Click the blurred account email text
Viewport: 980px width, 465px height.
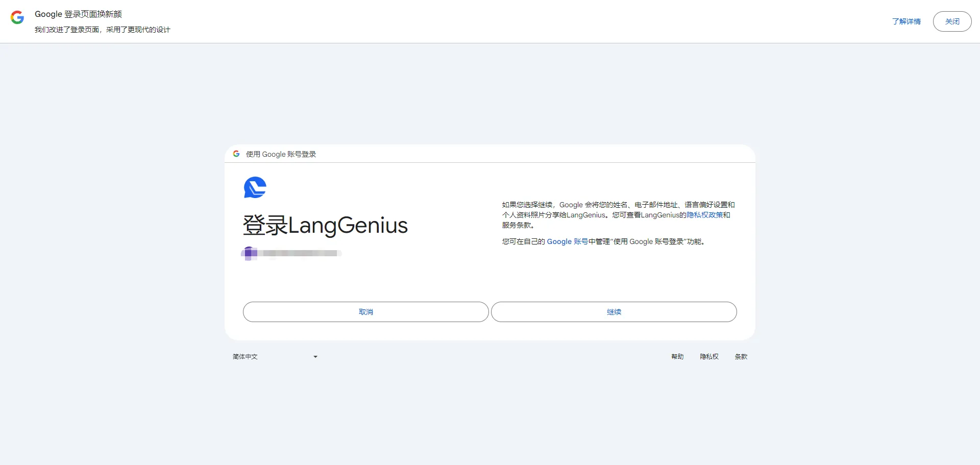click(301, 253)
